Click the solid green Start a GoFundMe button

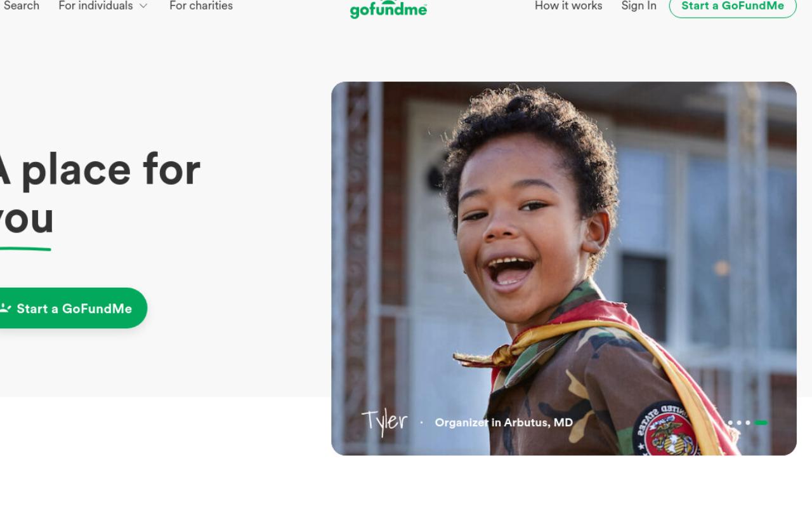(x=74, y=308)
